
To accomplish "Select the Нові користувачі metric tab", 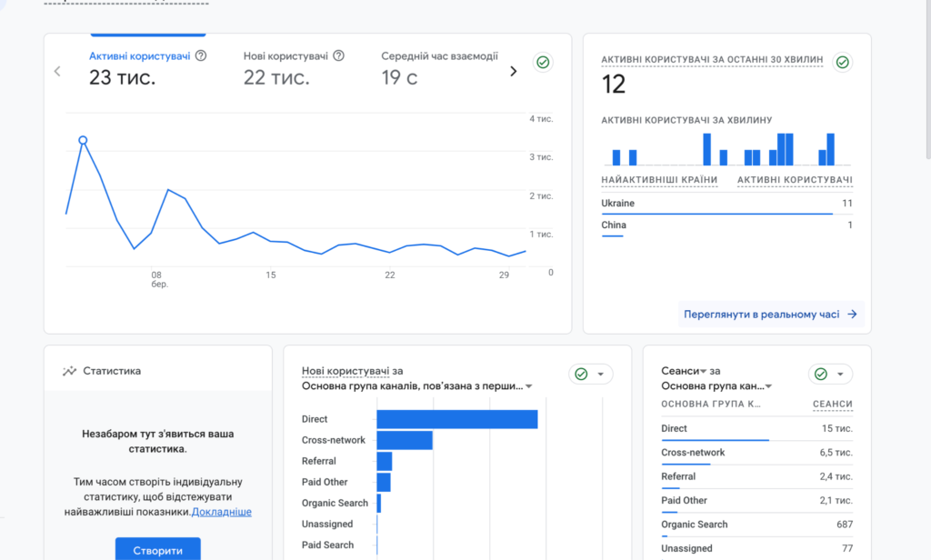I will (x=285, y=56).
